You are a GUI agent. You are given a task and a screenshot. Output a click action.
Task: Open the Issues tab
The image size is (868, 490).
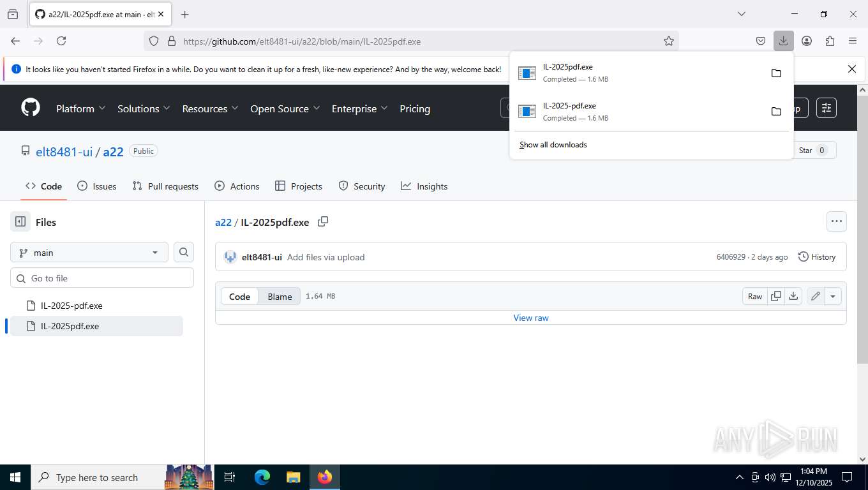(x=97, y=186)
